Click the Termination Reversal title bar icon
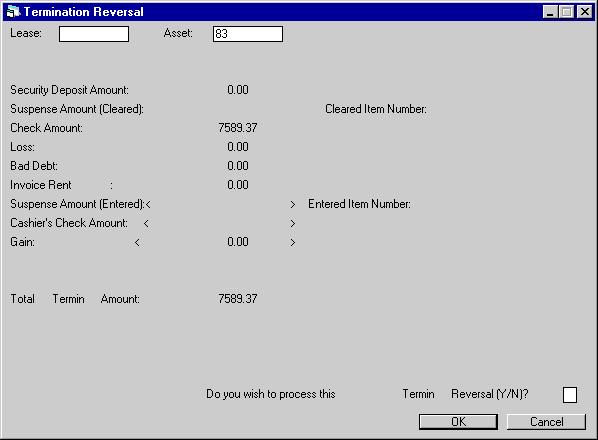The image size is (598, 440). pyautogui.click(x=13, y=12)
